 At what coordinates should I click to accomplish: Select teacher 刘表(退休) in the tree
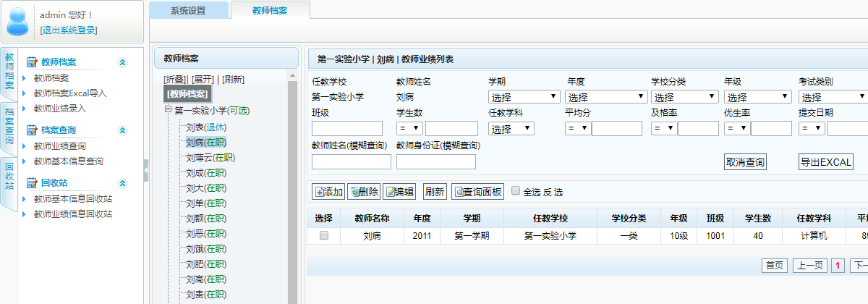(x=206, y=127)
